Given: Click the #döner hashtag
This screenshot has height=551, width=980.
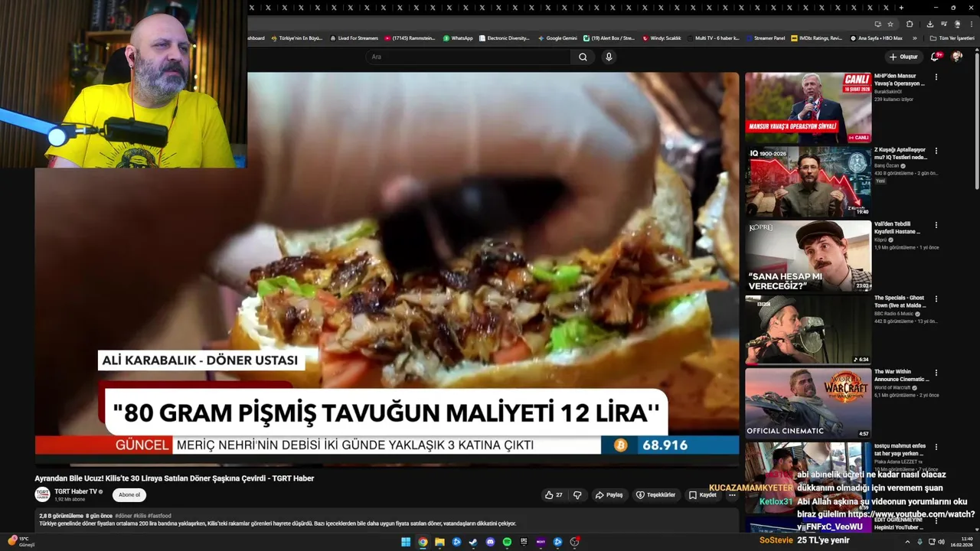Looking at the screenshot, I should click(123, 516).
